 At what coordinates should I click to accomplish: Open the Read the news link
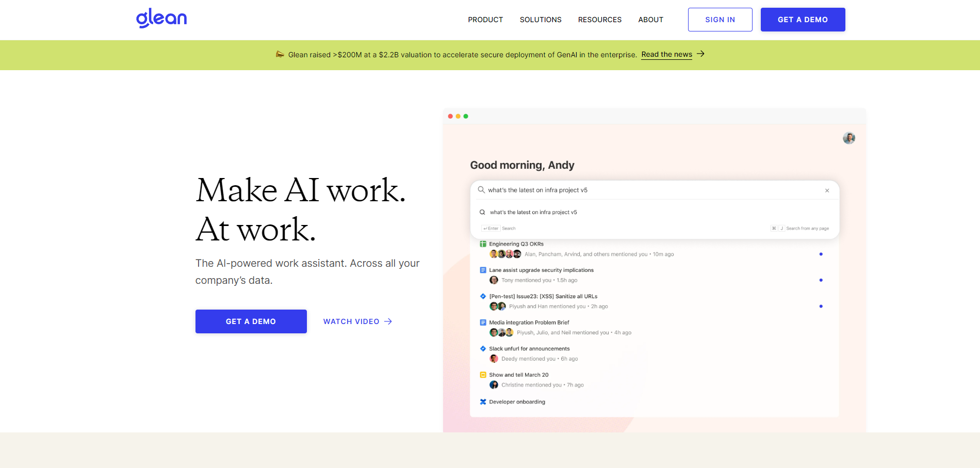[x=666, y=54]
